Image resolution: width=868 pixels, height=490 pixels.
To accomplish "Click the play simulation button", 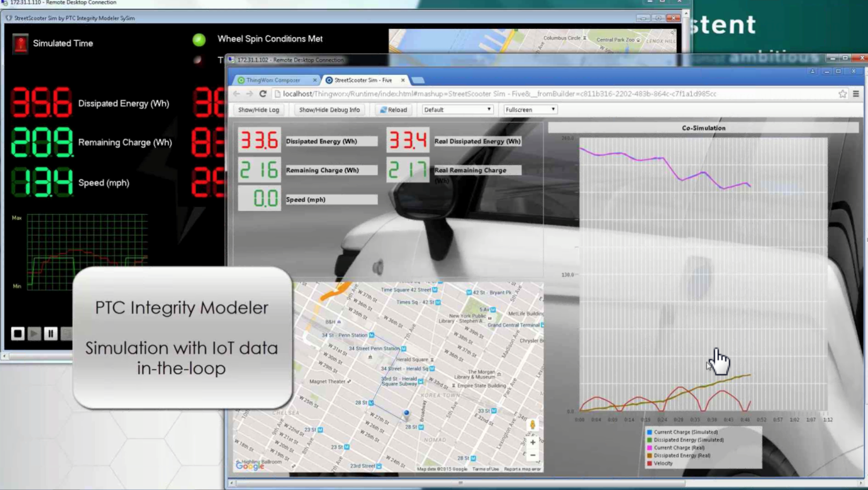I will (x=34, y=333).
